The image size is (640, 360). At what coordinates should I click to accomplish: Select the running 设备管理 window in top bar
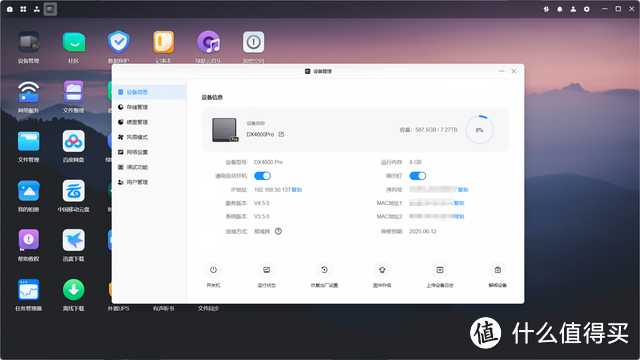tap(51, 9)
